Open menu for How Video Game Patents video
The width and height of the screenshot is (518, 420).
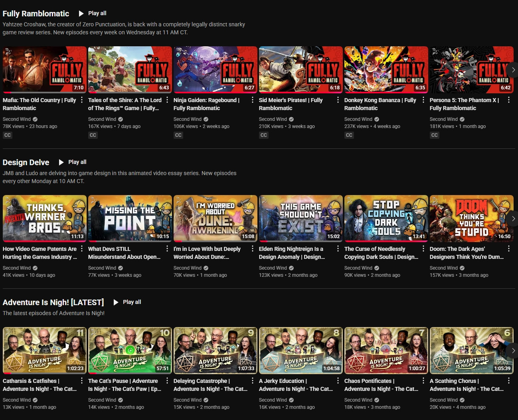[82, 248]
